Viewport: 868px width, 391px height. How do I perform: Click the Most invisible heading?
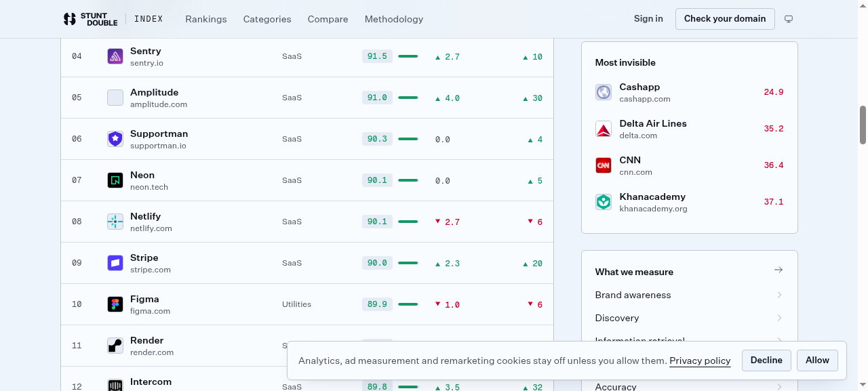tap(625, 62)
